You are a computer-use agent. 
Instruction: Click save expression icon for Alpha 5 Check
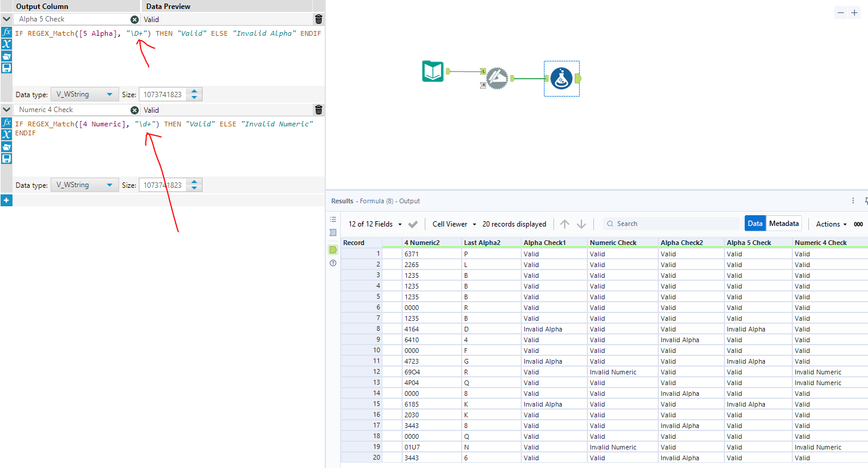tap(7, 68)
